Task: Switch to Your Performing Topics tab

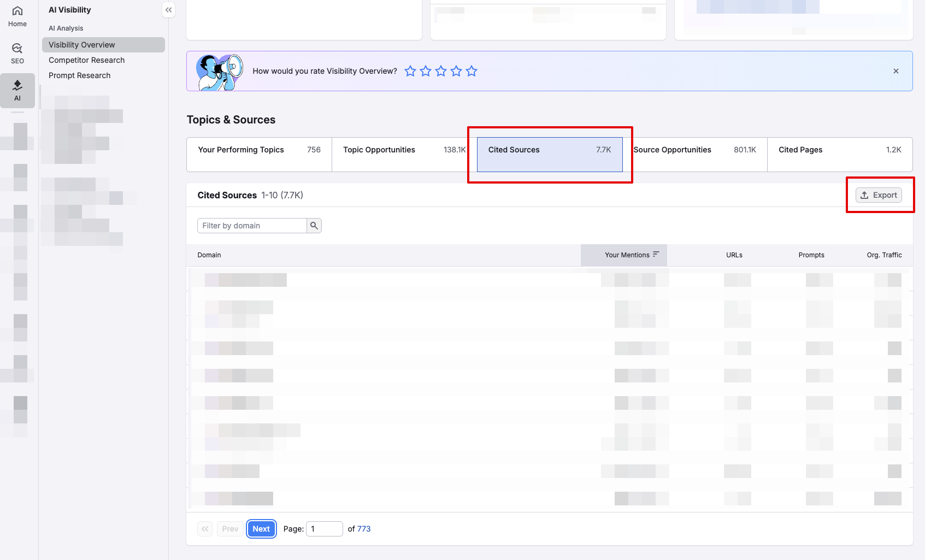Action: [x=259, y=155]
